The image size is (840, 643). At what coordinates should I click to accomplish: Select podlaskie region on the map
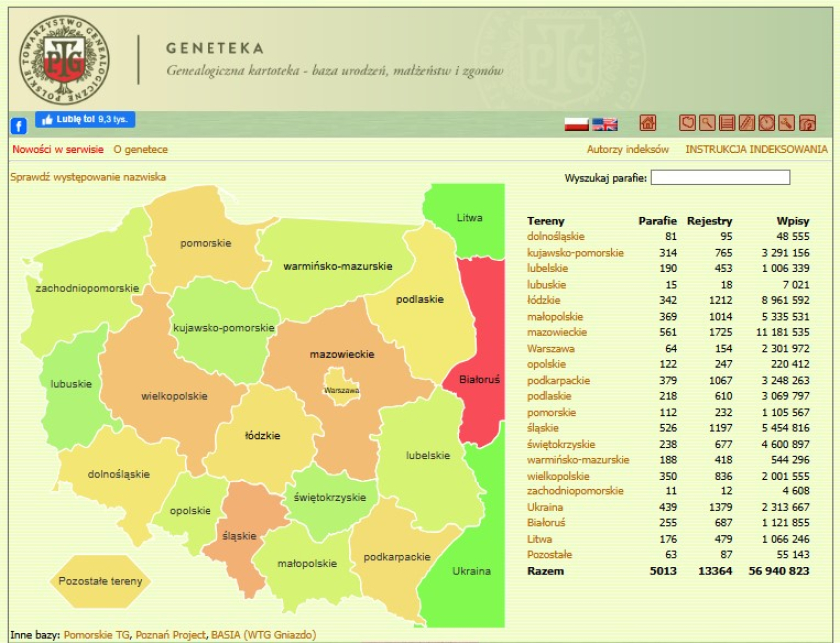(x=419, y=299)
